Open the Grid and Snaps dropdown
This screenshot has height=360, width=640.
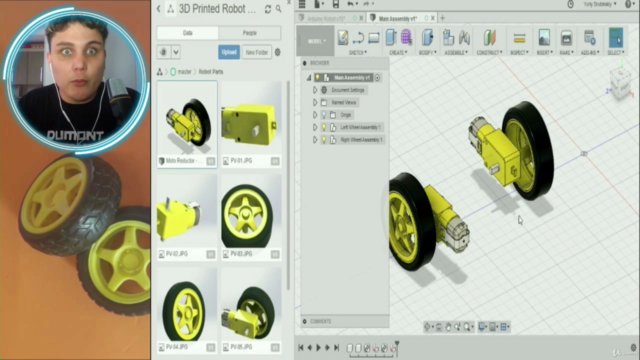pyautogui.click(x=494, y=327)
